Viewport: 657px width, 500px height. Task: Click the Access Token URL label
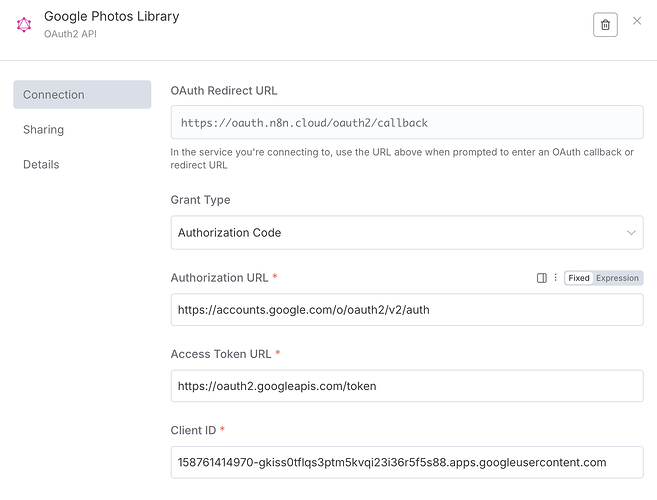[x=221, y=354]
